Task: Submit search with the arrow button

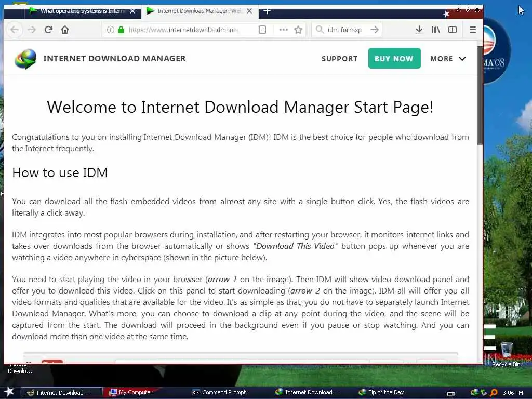Action: (x=374, y=30)
